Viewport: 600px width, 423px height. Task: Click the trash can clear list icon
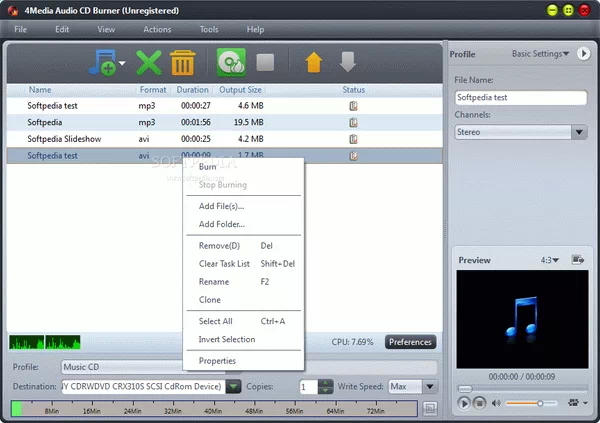[x=182, y=63]
